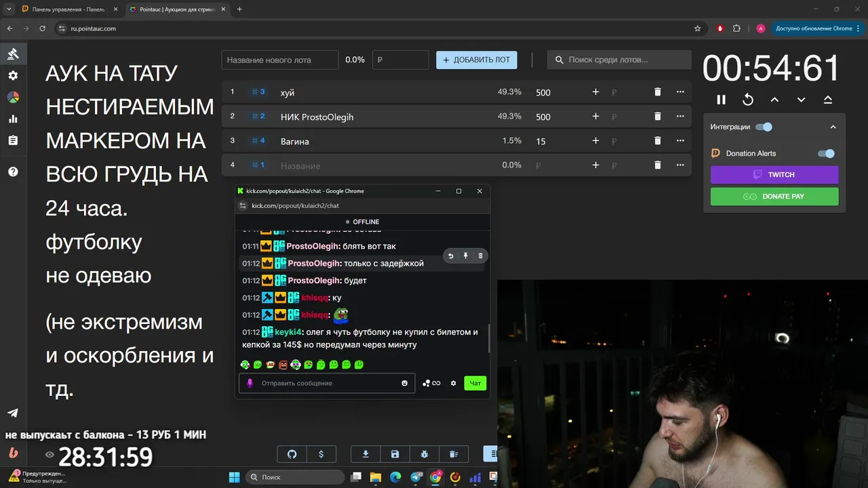Delete the hovered chat message
868x488 pixels.
click(481, 256)
